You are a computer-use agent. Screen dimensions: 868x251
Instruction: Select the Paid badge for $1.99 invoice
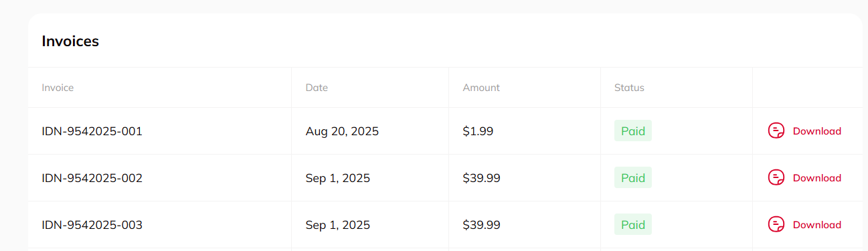633,131
